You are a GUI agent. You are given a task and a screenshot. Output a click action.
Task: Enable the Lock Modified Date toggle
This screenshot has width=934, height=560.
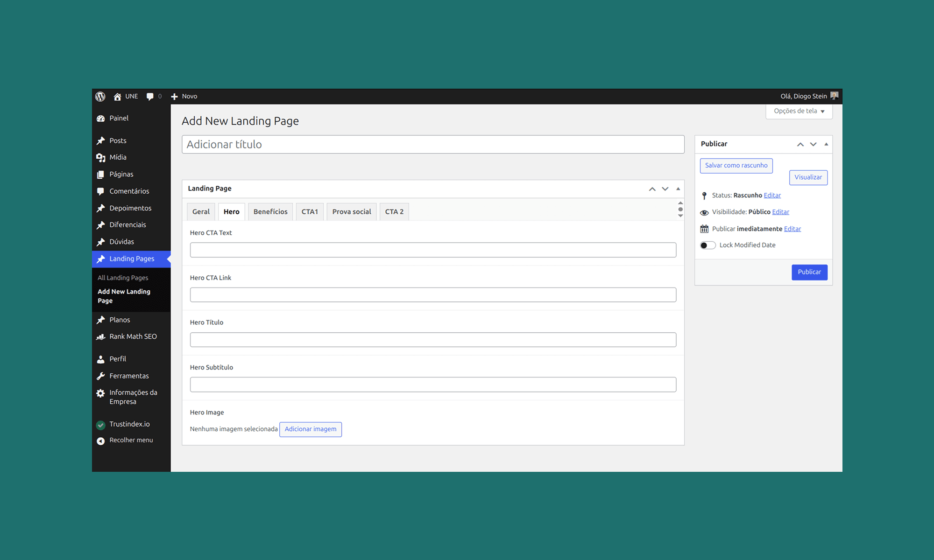point(708,245)
